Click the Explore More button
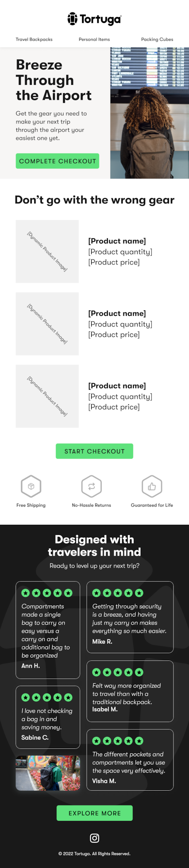 click(94, 813)
